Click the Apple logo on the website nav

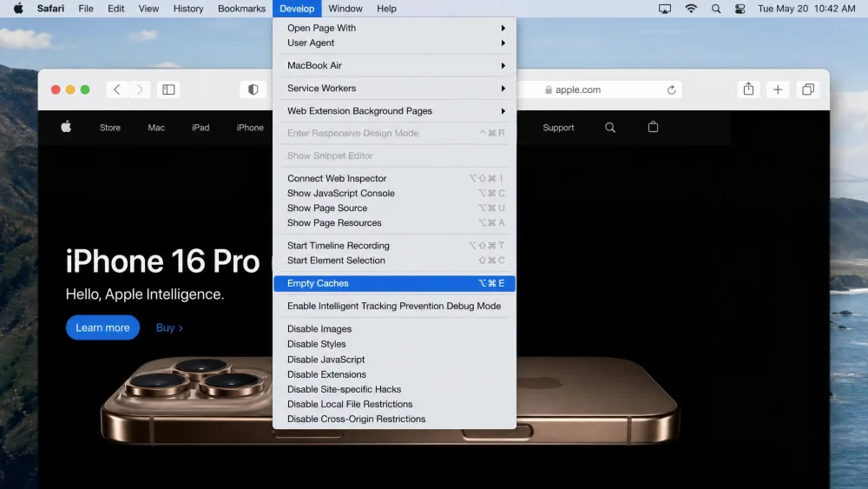(x=66, y=128)
